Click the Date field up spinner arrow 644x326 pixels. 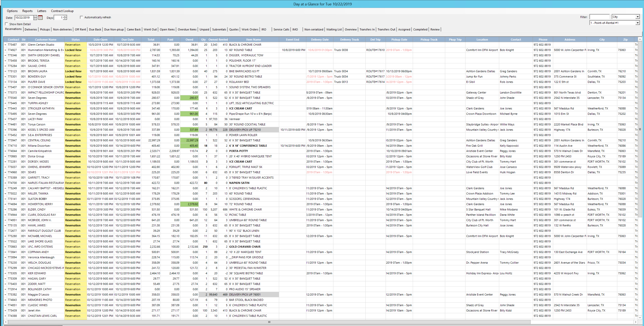coord(35,17)
